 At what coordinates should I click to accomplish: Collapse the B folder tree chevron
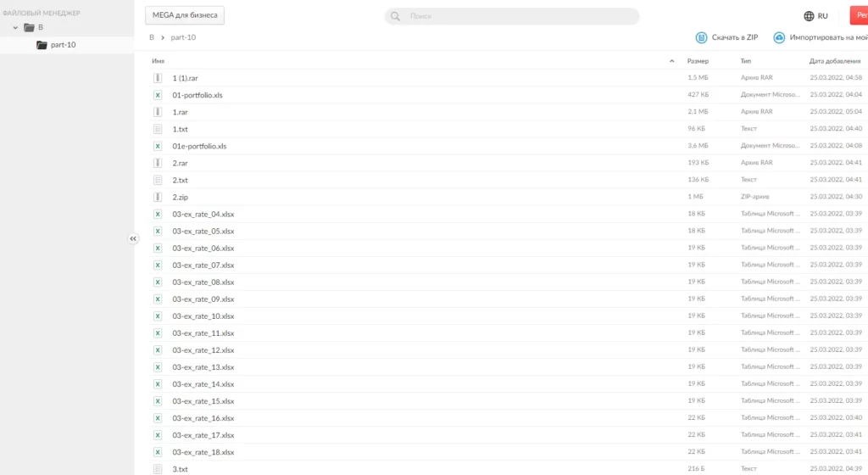(x=15, y=28)
